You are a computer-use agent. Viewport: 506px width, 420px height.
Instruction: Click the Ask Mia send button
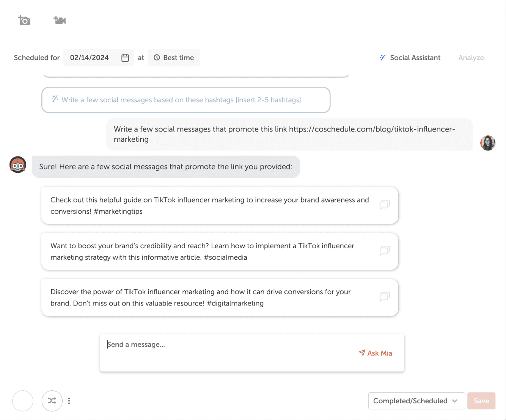pos(376,353)
